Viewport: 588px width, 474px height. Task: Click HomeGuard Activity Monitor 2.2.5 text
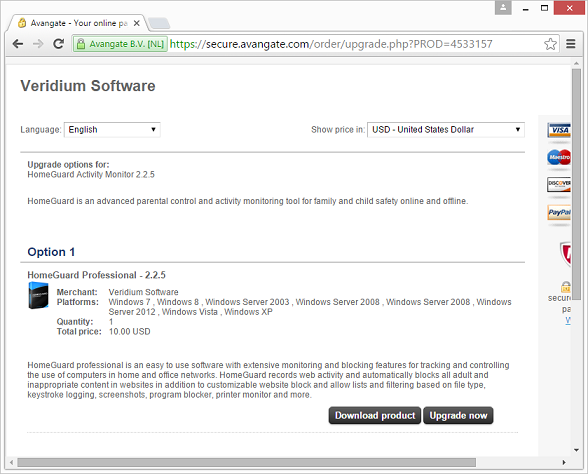91,174
